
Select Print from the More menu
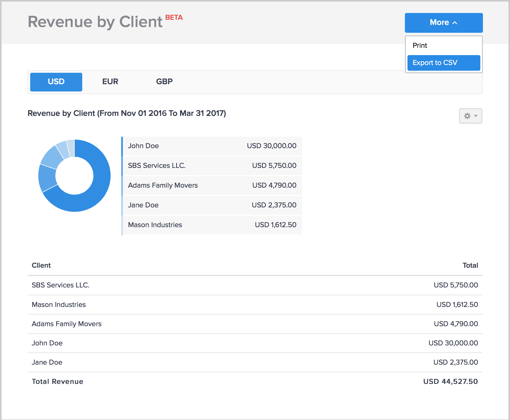[420, 45]
